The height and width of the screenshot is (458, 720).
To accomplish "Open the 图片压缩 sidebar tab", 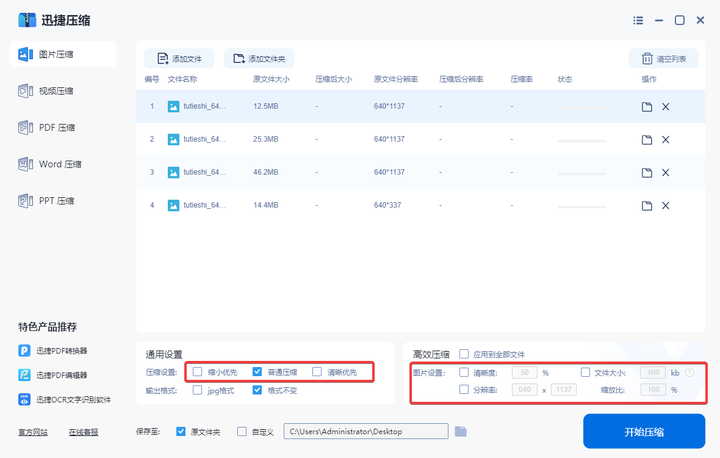I will tap(63, 54).
